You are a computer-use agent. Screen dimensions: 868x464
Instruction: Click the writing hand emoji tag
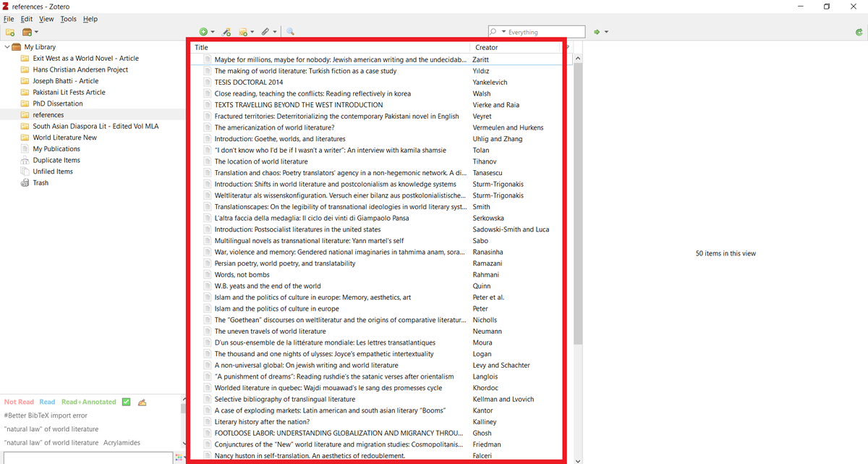tap(142, 402)
